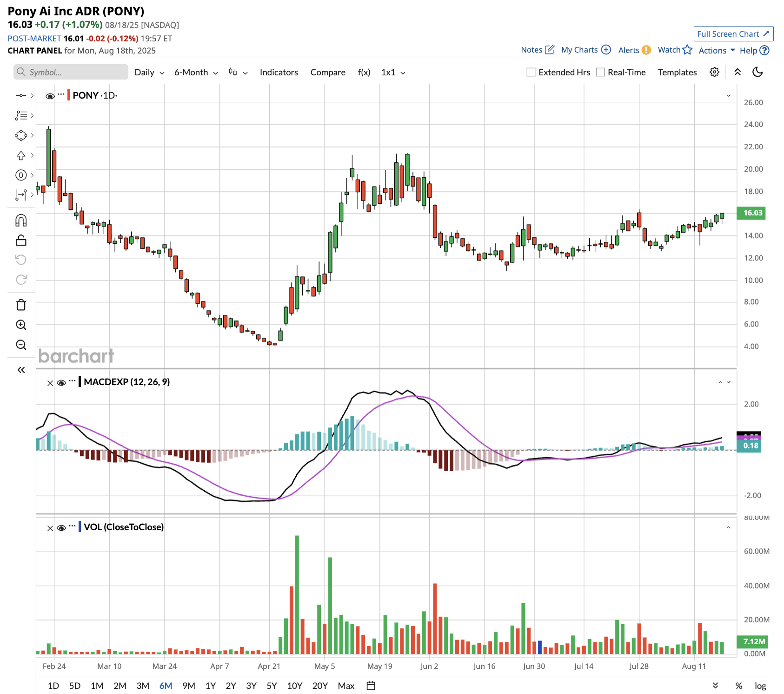Open the chart type candlestick dropdown
This screenshot has height=694, width=784.
[238, 72]
